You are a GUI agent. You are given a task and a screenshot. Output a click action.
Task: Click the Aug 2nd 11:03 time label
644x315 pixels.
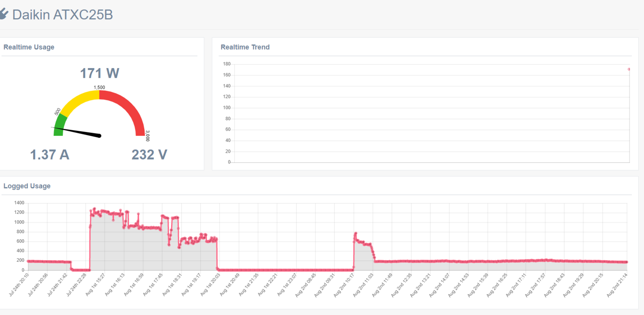tap(363, 285)
